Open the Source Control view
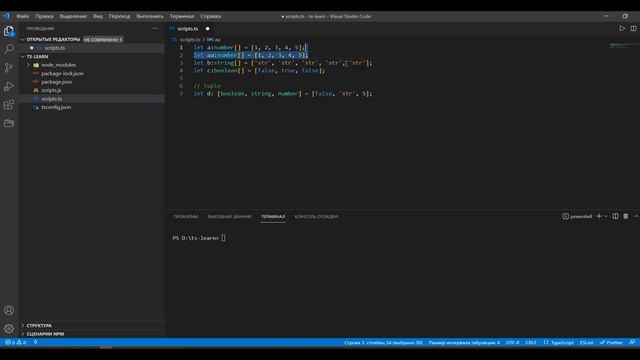 9,68
